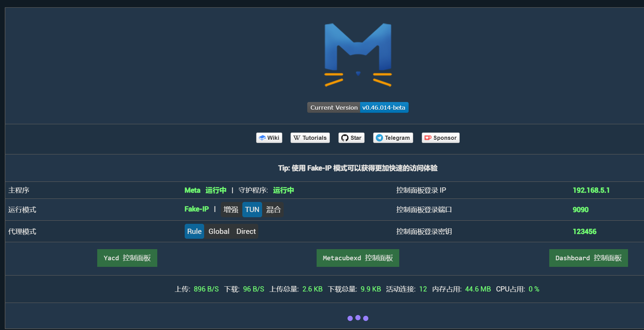Click the GitHub Star icon badge
644x330 pixels.
click(x=351, y=138)
